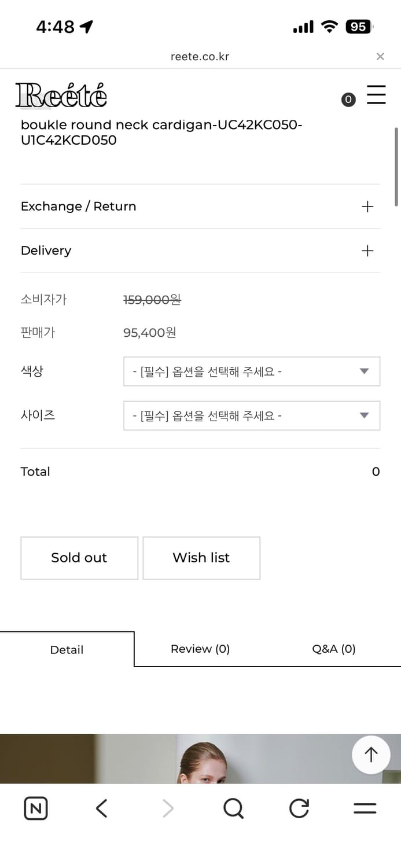
Task: Switch to the Review (0) tab
Action: 200,649
